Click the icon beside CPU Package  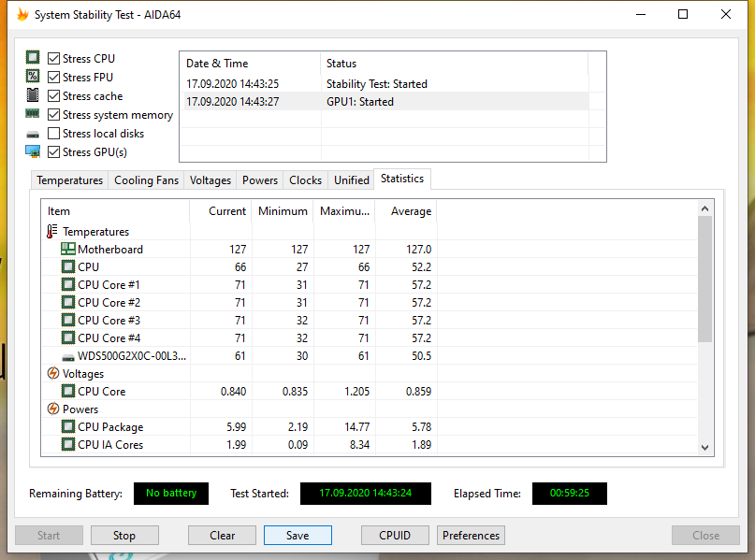(x=68, y=426)
